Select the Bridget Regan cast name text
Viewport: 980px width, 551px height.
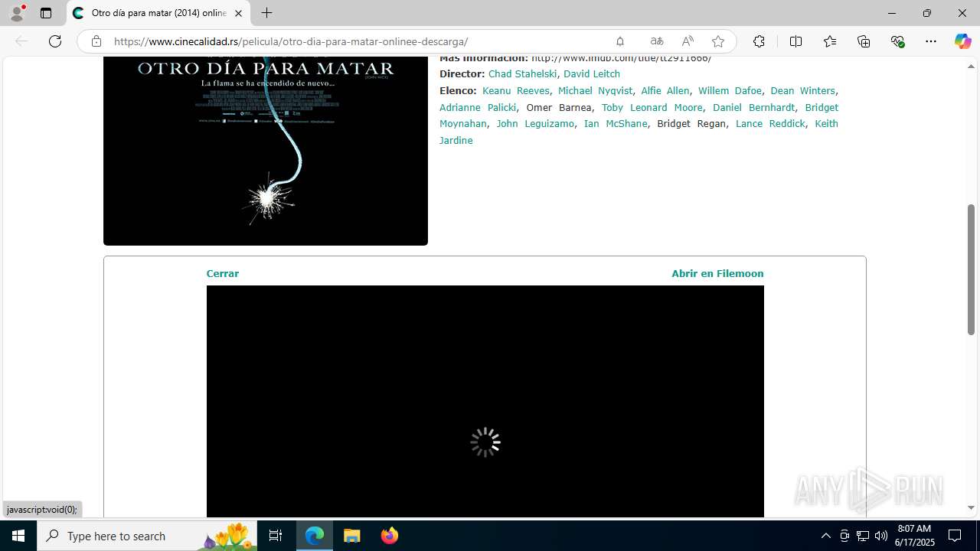tap(691, 124)
